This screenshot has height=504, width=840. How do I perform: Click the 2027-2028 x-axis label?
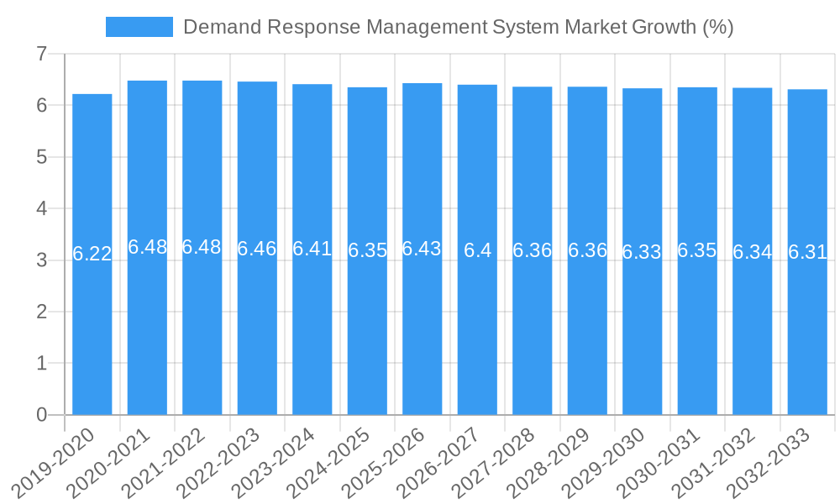(x=493, y=464)
